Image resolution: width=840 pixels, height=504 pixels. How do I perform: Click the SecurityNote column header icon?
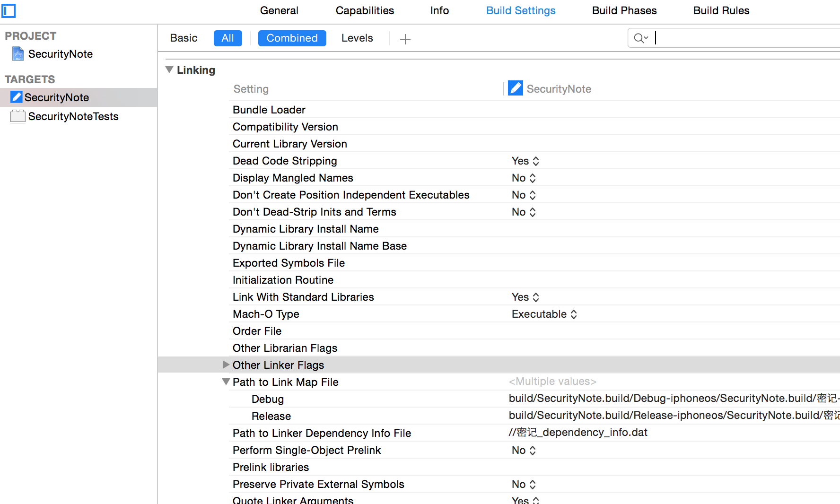click(x=516, y=88)
